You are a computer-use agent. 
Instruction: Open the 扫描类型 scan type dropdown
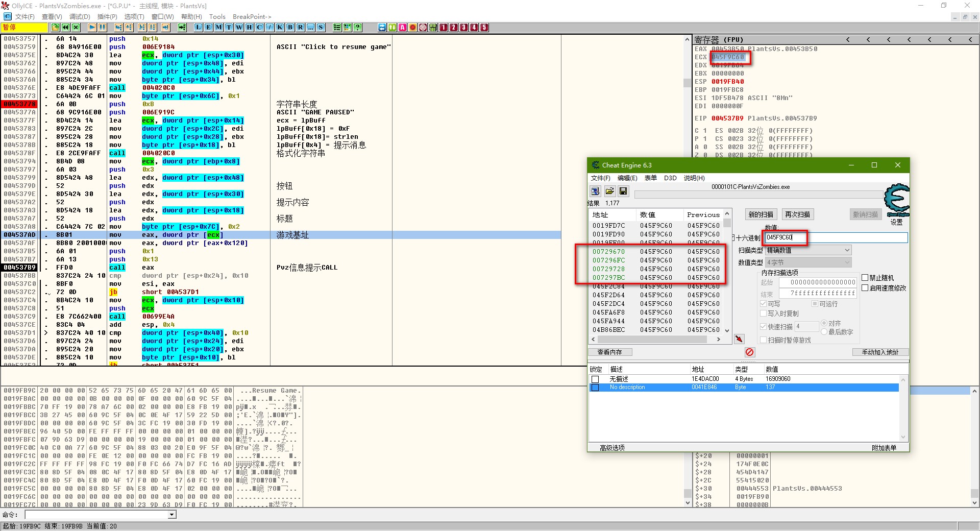tap(808, 250)
